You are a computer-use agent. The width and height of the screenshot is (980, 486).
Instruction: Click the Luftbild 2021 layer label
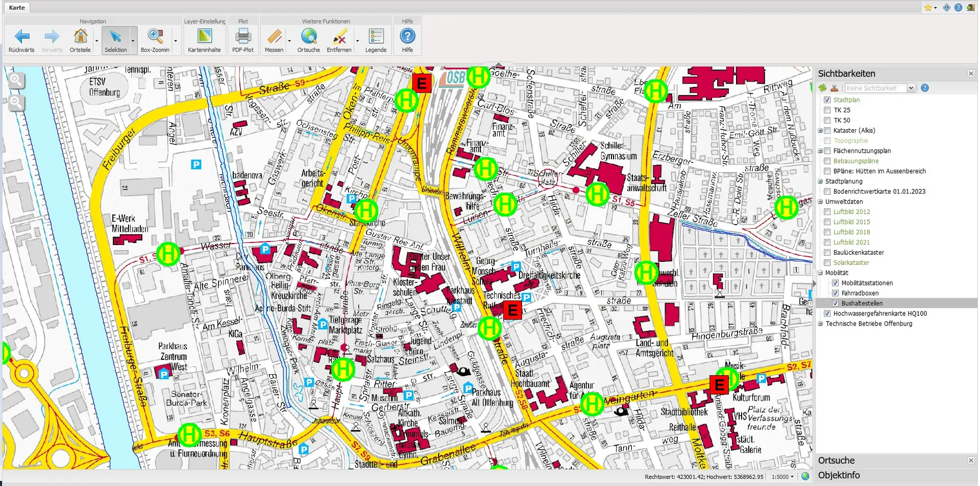tap(851, 242)
